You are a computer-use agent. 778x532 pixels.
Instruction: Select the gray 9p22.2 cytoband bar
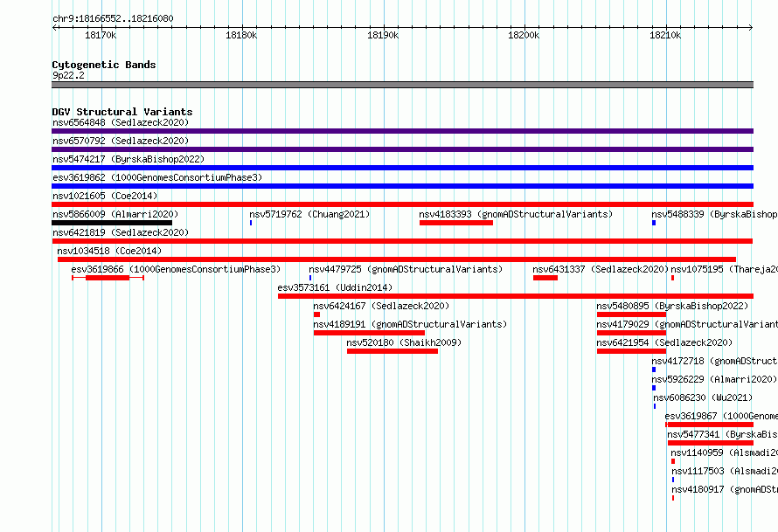coord(402,85)
